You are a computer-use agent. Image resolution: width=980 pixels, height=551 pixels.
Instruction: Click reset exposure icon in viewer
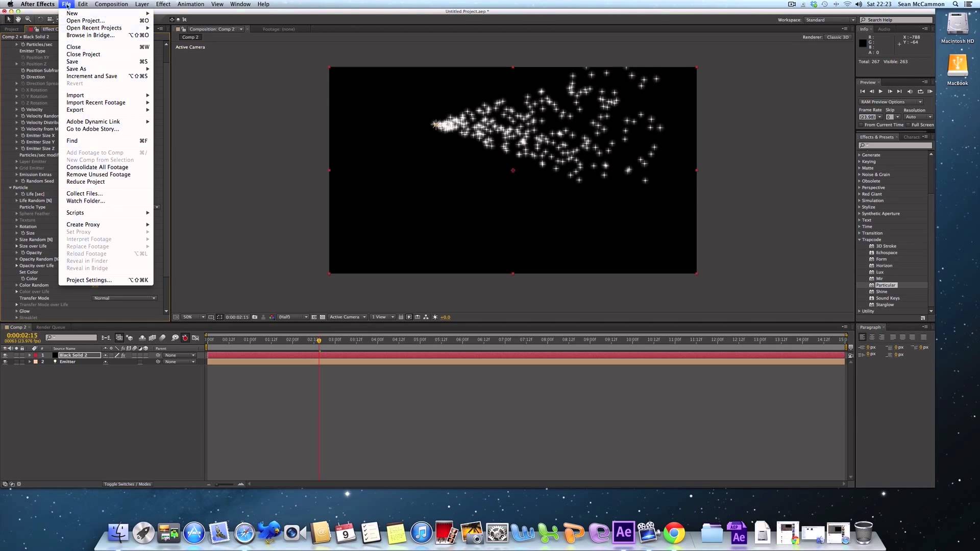(435, 317)
